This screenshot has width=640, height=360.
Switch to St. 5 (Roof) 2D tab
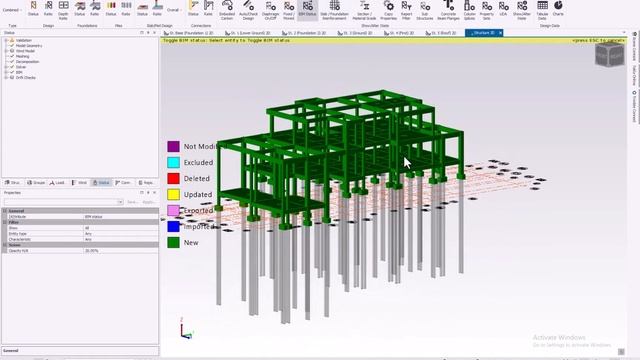[440, 33]
